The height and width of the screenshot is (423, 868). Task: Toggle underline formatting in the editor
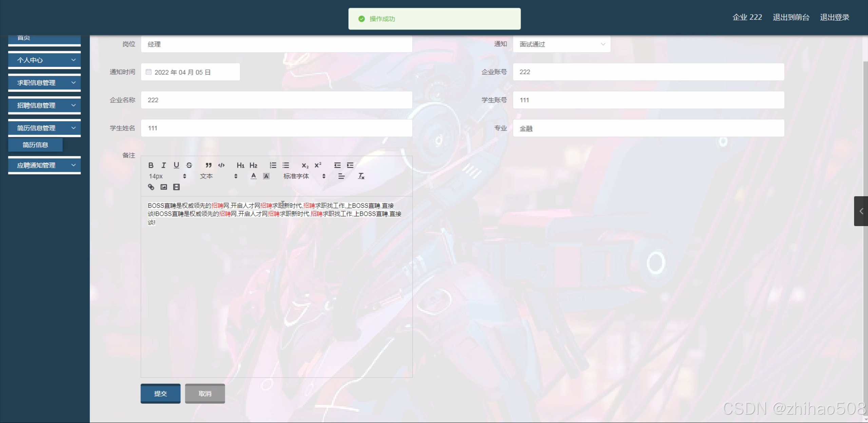[x=176, y=165]
